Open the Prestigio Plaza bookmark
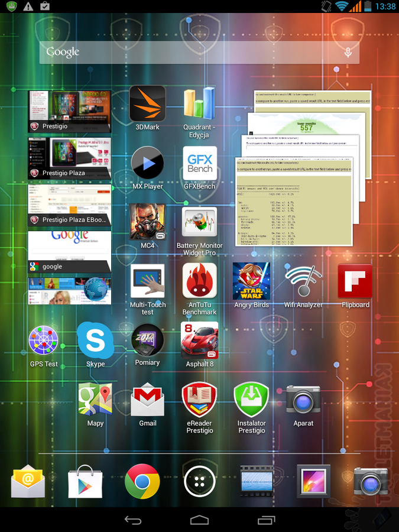 click(x=69, y=158)
